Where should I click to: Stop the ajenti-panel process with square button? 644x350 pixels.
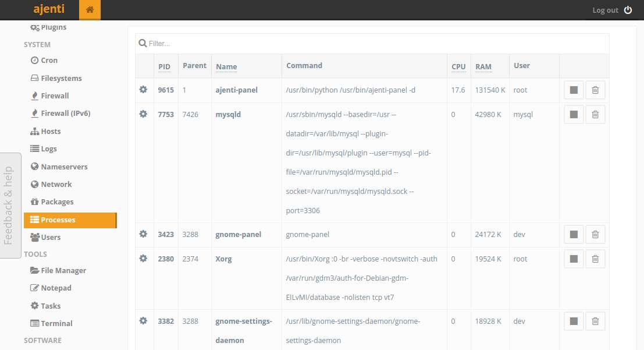coord(574,90)
